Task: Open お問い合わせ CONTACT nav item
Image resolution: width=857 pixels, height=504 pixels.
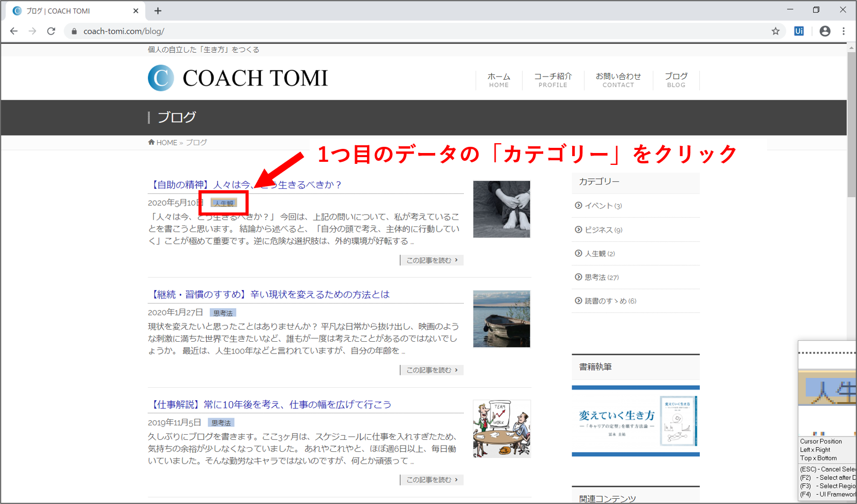Action: pyautogui.click(x=618, y=80)
